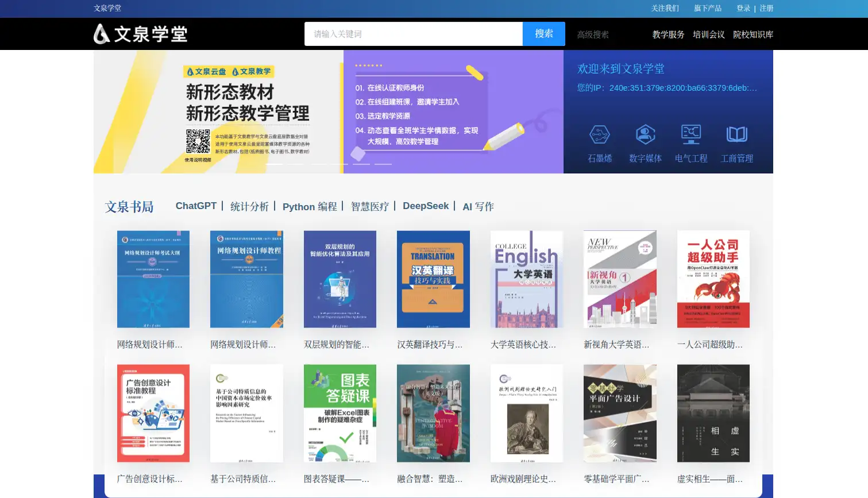
Task: Click the title text 虚实相生——面...
Action: coord(709,479)
